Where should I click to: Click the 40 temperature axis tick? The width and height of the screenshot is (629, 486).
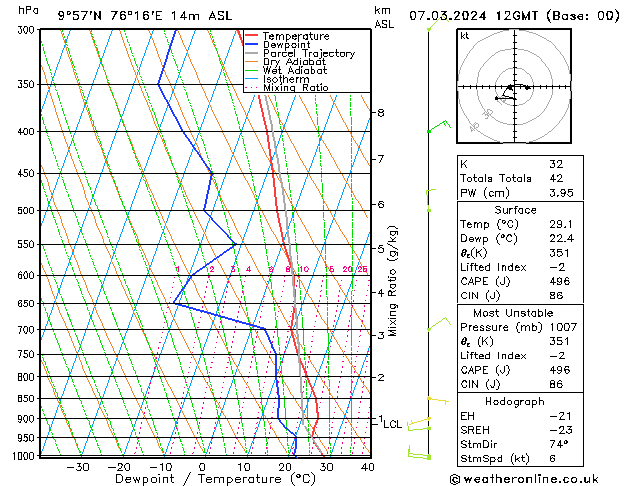pos(367,467)
